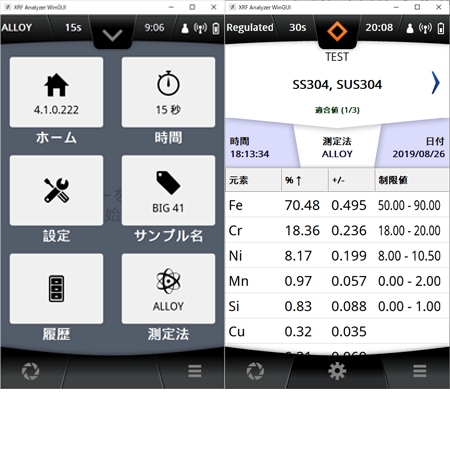Click the 0.00 - 2.00 limit value
The height and width of the screenshot is (450, 450).
tap(409, 281)
